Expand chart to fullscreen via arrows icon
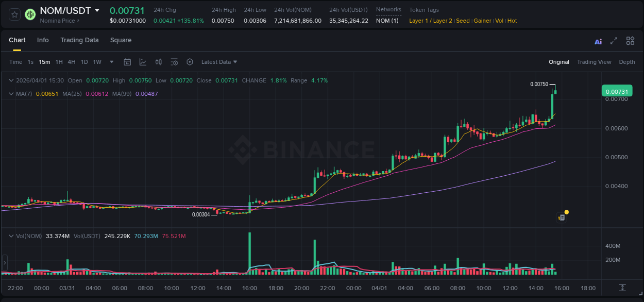The image size is (644, 302). [614, 41]
